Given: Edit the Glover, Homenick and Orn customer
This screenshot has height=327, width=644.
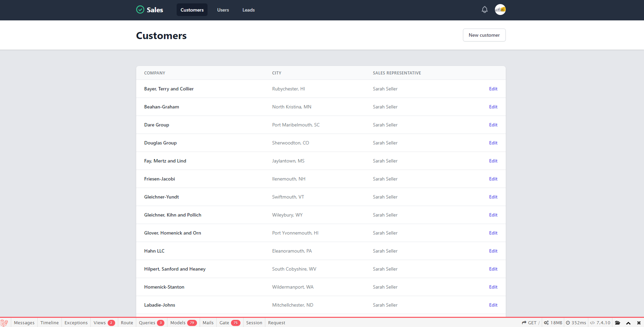Looking at the screenshot, I should pos(493,233).
